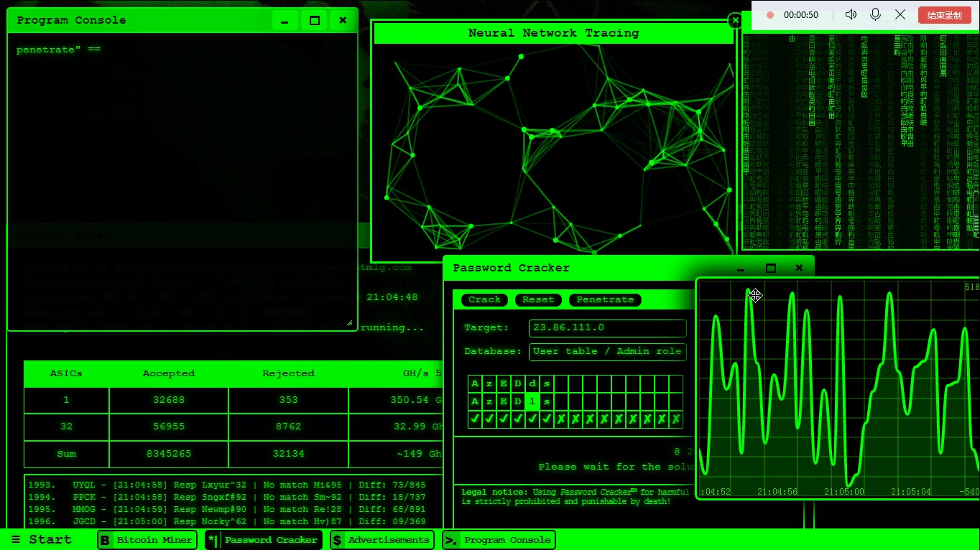Open the Start menu
The width and height of the screenshot is (980, 550).
(x=42, y=540)
